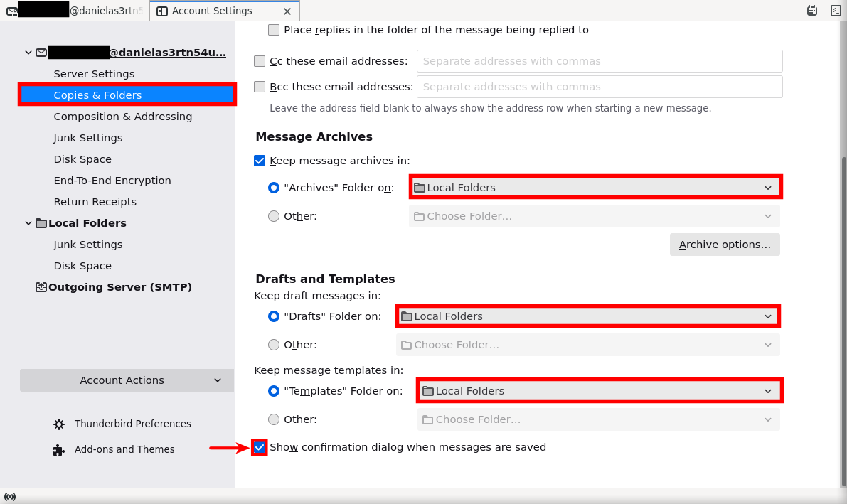
Task: Open the Templates folder location dropdown
Action: tap(599, 391)
